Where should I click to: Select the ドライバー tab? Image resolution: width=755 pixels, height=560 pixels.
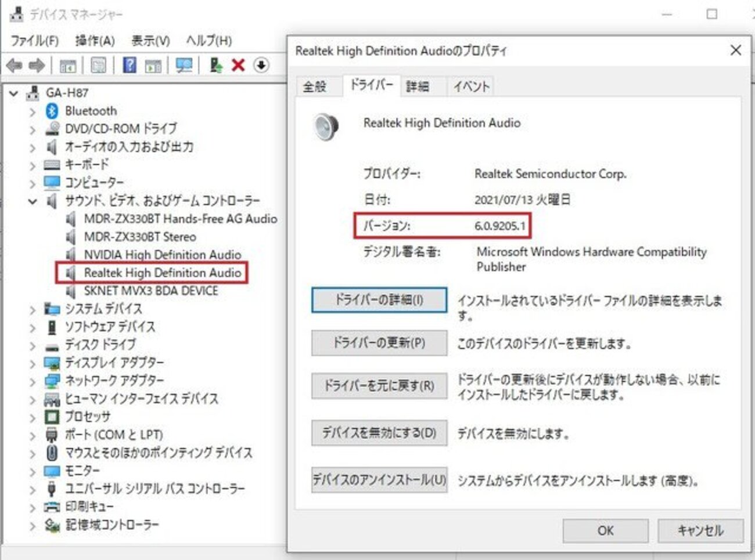click(x=372, y=85)
